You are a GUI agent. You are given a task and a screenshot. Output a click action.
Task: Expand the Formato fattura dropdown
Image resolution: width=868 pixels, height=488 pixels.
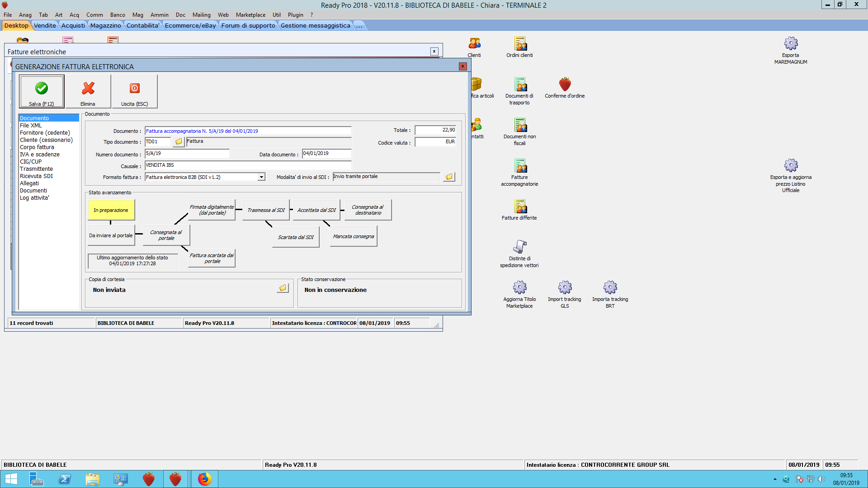(x=261, y=177)
